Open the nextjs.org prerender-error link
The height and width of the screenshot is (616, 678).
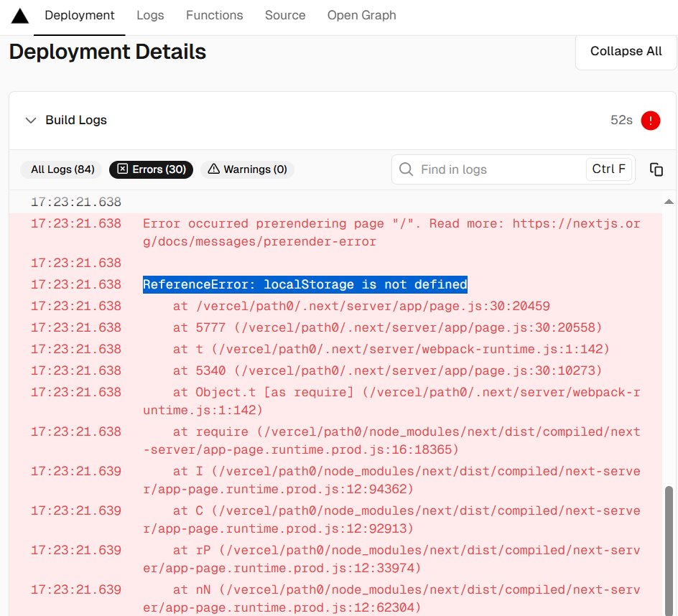(x=391, y=233)
